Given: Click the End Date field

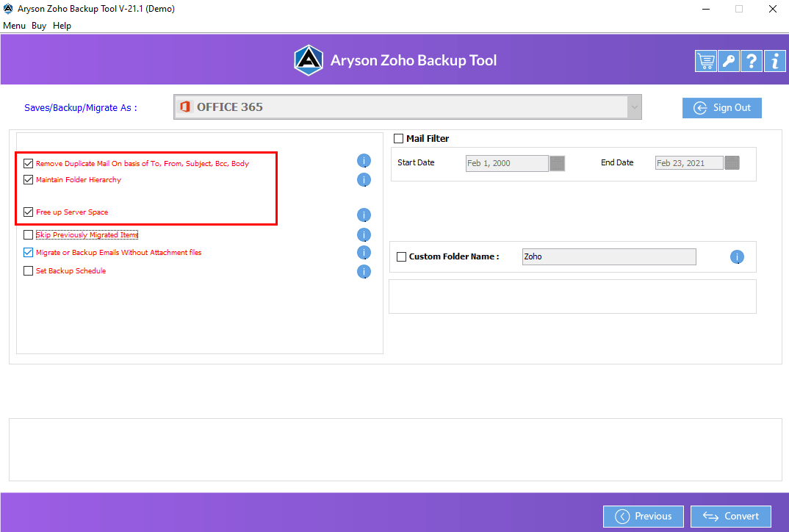Looking at the screenshot, I should pos(689,163).
